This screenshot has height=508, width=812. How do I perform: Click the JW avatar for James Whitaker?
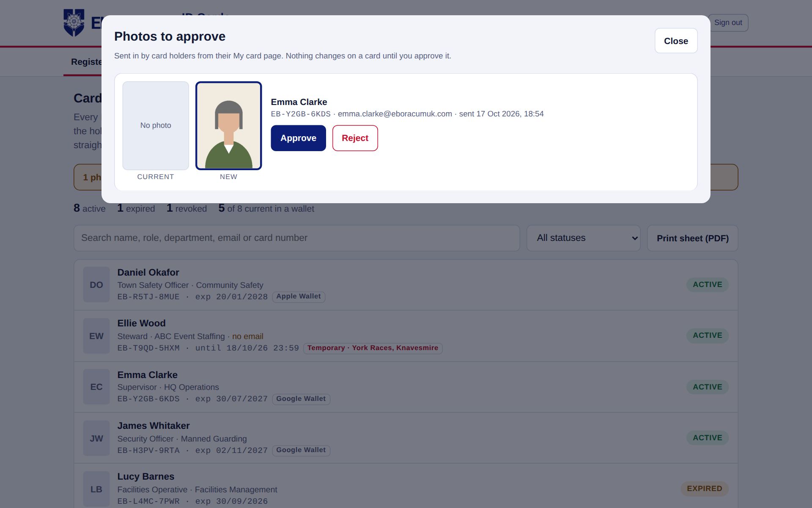tap(96, 438)
